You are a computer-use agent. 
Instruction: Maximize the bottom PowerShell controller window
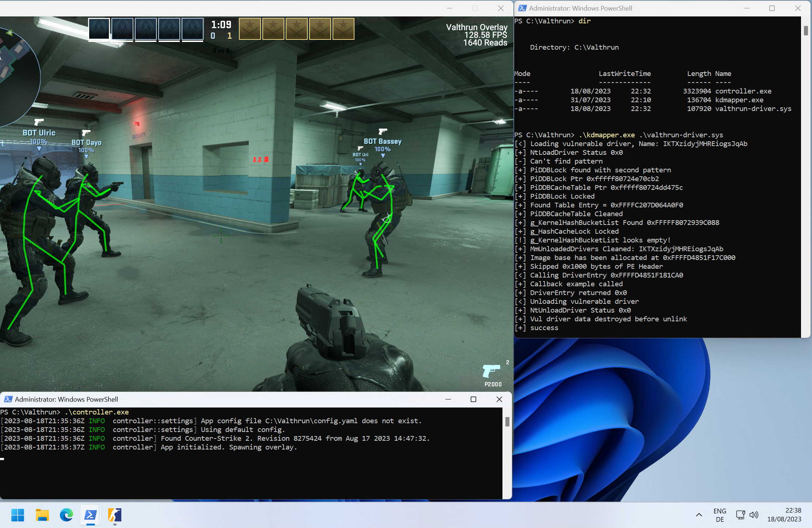point(473,399)
